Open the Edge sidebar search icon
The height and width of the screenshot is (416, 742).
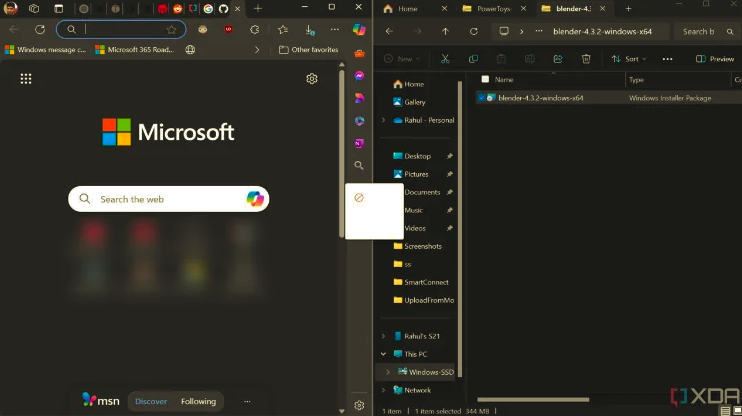tap(359, 165)
